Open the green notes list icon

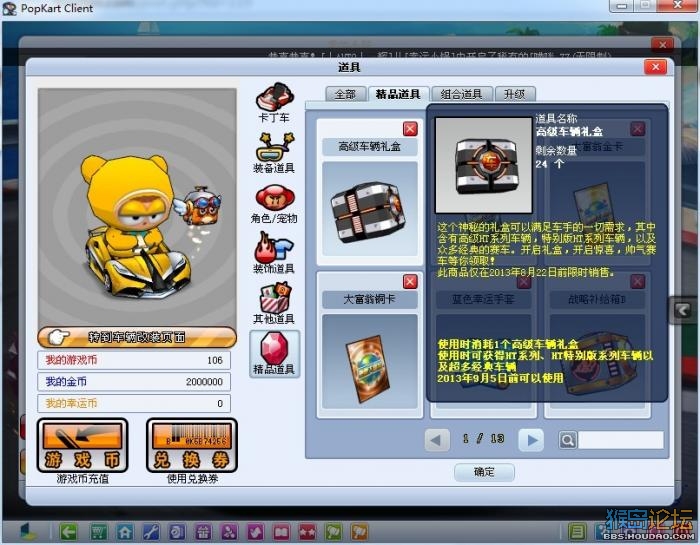click(577, 532)
